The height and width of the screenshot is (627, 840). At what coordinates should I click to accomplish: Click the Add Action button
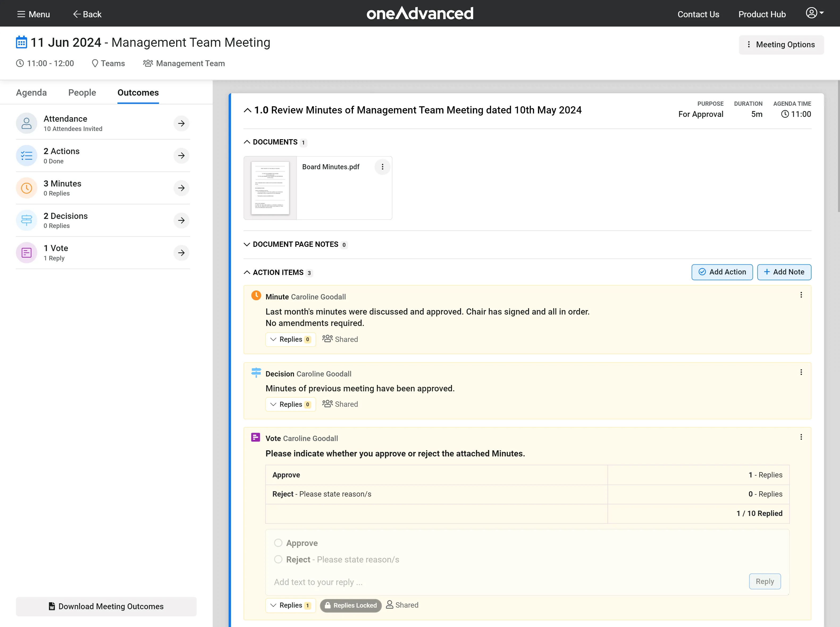point(722,272)
